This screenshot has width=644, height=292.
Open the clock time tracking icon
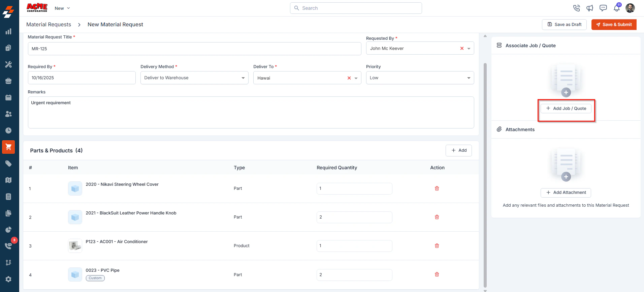[x=8, y=130]
